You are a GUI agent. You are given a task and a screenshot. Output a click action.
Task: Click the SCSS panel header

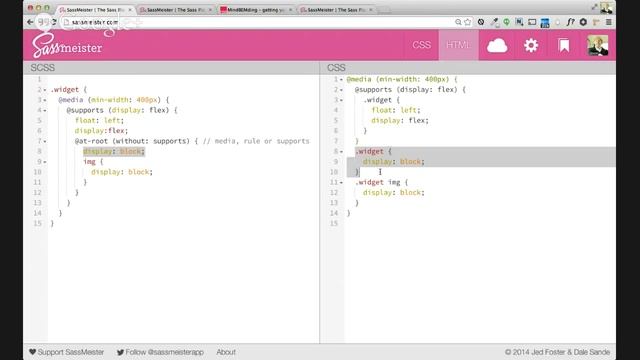click(x=171, y=68)
